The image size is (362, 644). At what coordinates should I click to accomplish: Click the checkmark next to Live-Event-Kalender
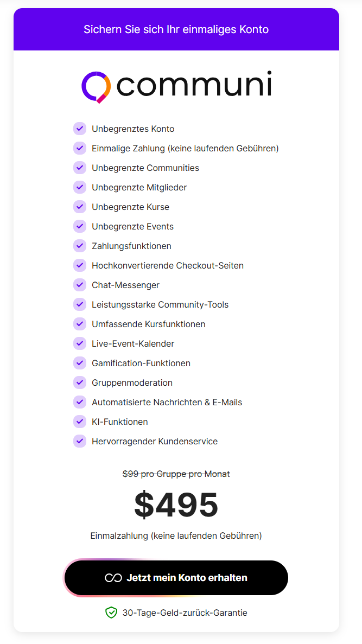[80, 343]
